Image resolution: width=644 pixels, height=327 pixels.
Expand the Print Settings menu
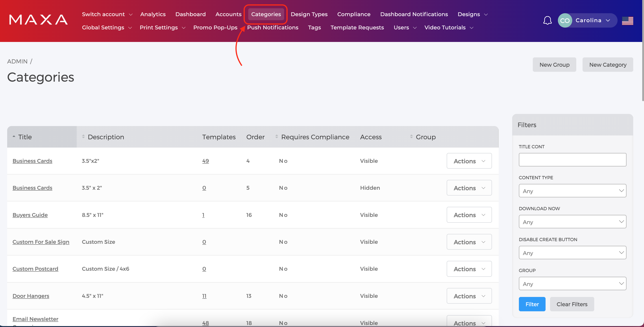tap(163, 28)
